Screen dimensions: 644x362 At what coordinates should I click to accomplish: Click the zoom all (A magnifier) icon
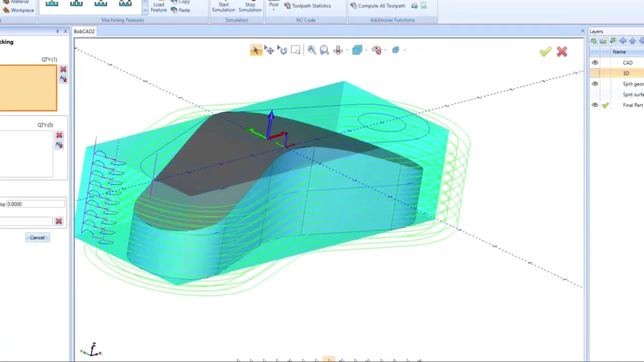tap(311, 50)
